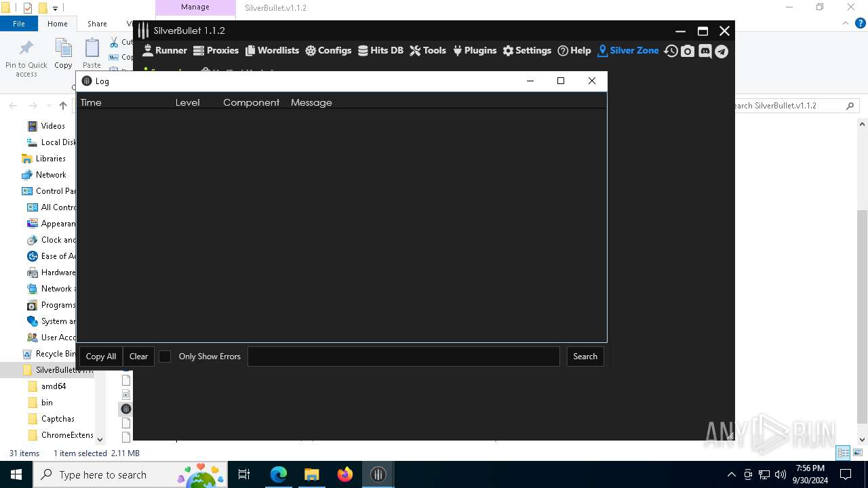Enable Only Show Errors checkbox
This screenshot has height=488, width=868.
click(165, 357)
